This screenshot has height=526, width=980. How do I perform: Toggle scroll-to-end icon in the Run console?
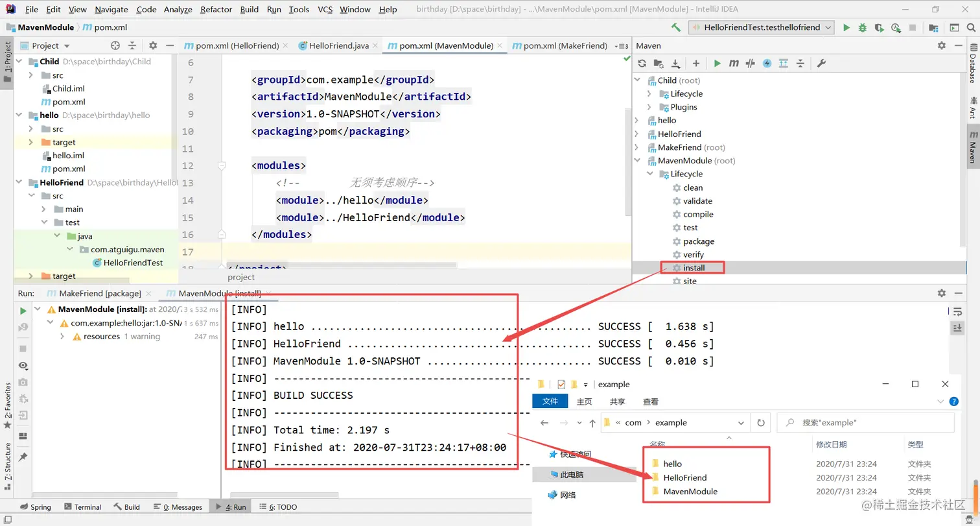[x=957, y=328]
